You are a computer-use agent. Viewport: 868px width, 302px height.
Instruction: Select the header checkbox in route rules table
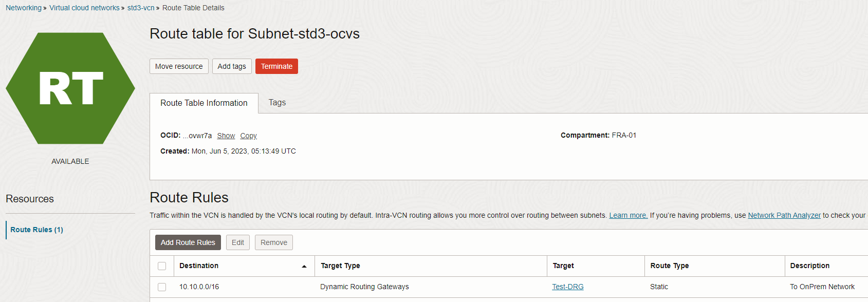162,266
